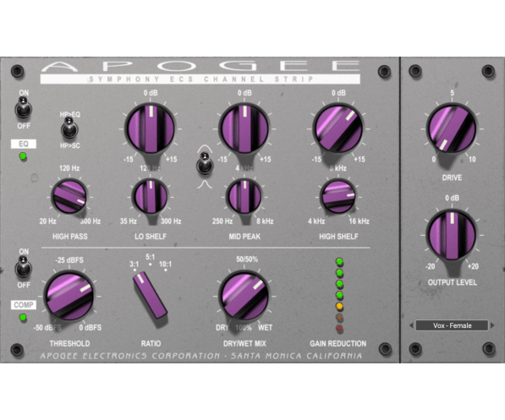Image resolution: width=505 pixels, height=420 pixels.
Task: Click the High Shelf frequency knob
Action: tap(338, 197)
